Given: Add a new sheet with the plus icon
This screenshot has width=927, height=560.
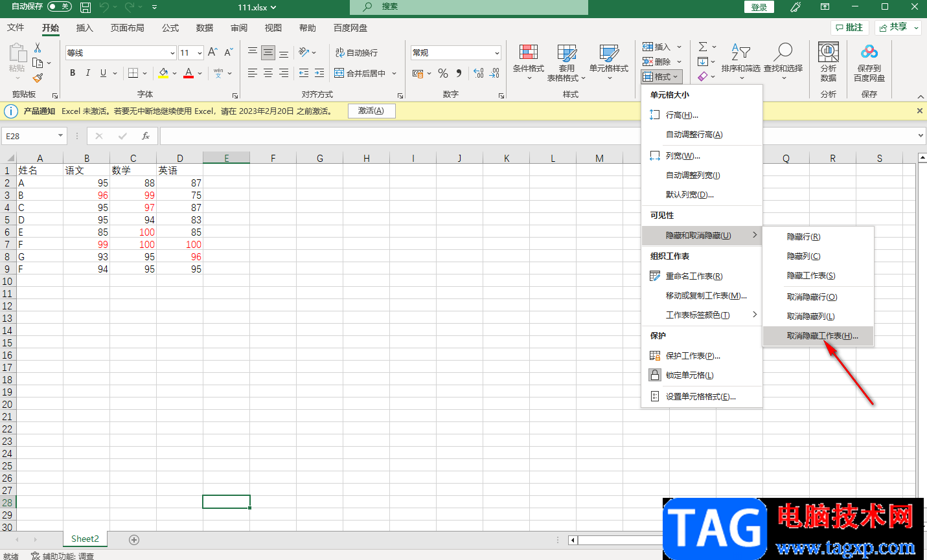Looking at the screenshot, I should pyautogui.click(x=134, y=539).
